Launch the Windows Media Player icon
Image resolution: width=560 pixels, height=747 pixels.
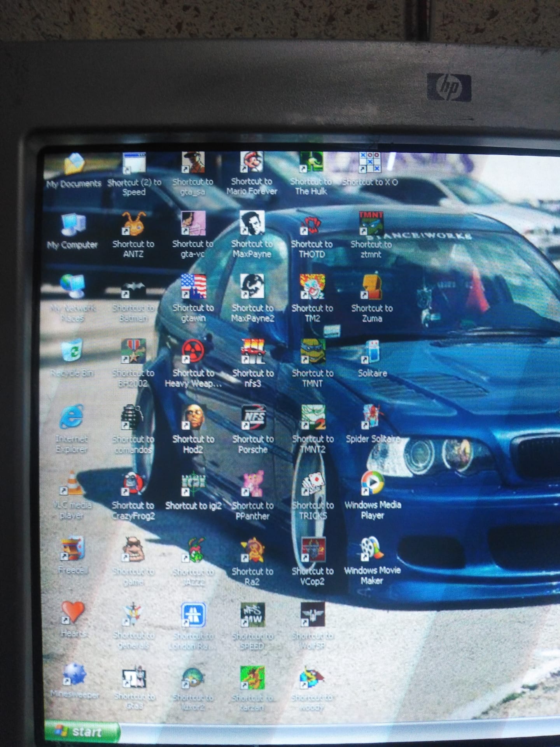373,483
